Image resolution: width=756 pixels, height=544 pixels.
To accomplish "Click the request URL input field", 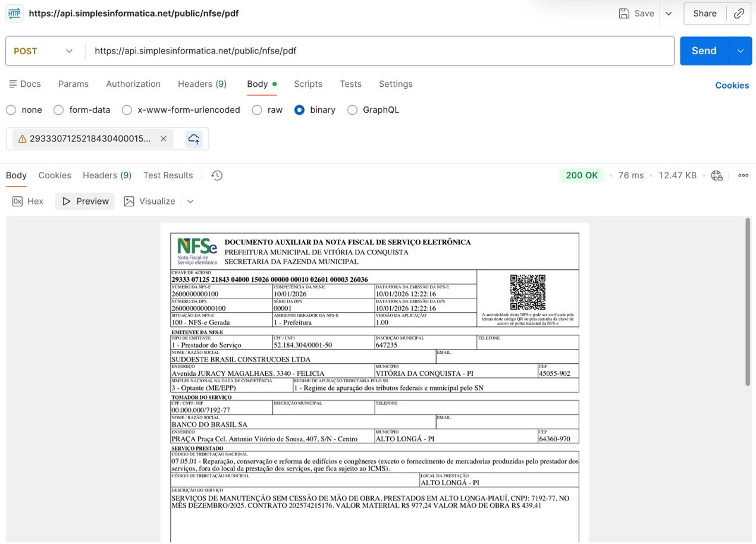I will (381, 51).
